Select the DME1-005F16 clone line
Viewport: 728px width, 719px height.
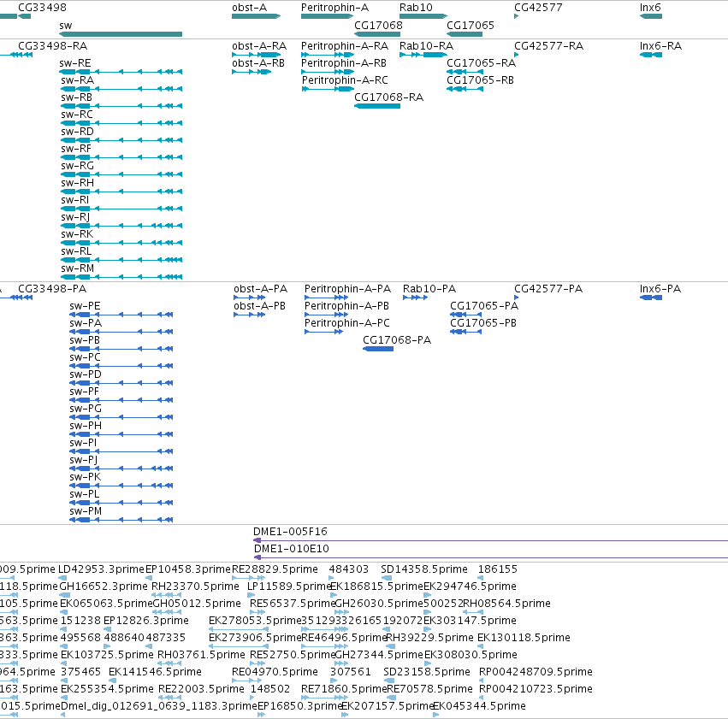(490, 540)
